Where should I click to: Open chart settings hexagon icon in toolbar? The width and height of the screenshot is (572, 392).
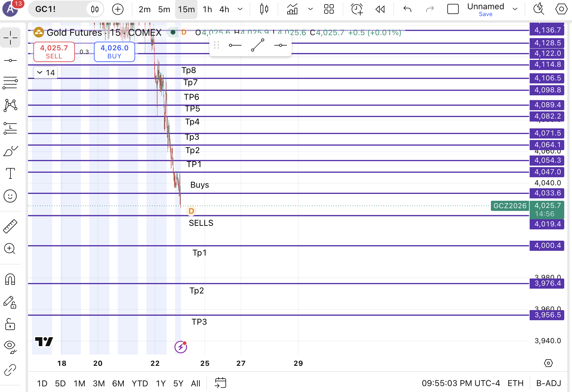point(561,9)
